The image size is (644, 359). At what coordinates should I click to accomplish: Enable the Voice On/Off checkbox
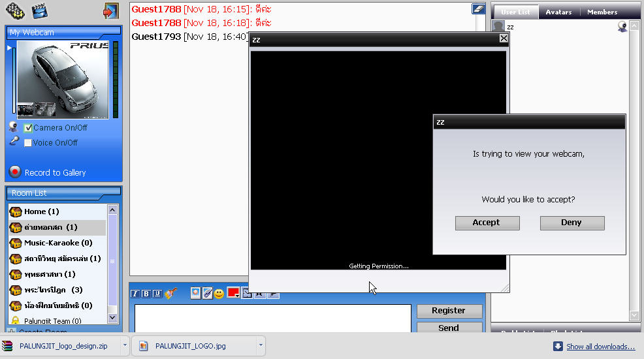28,142
